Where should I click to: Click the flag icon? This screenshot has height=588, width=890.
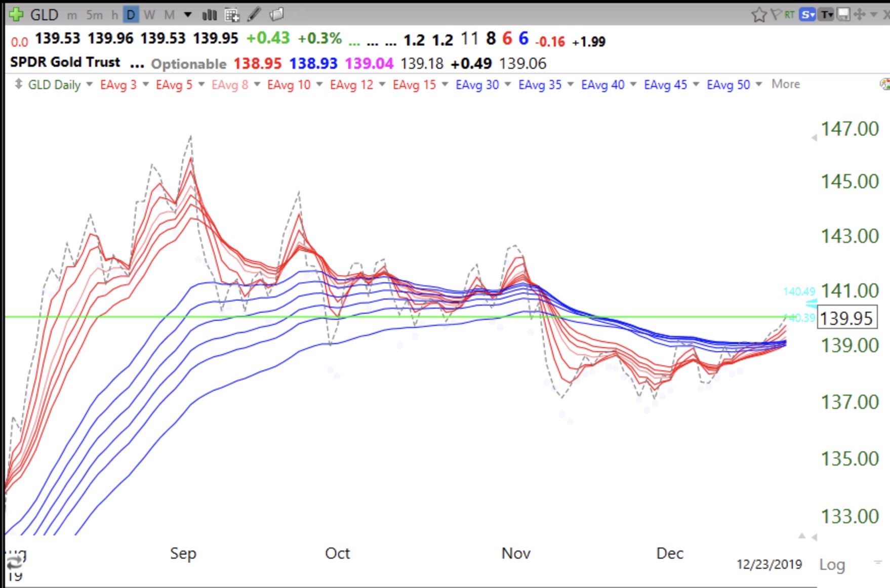pos(776,15)
